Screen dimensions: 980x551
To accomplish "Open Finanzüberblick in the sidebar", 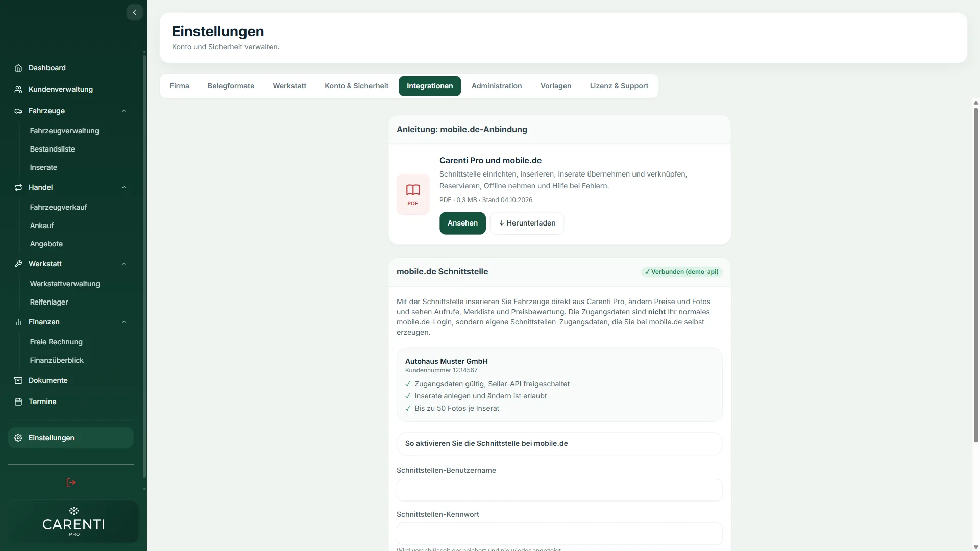I will [57, 360].
